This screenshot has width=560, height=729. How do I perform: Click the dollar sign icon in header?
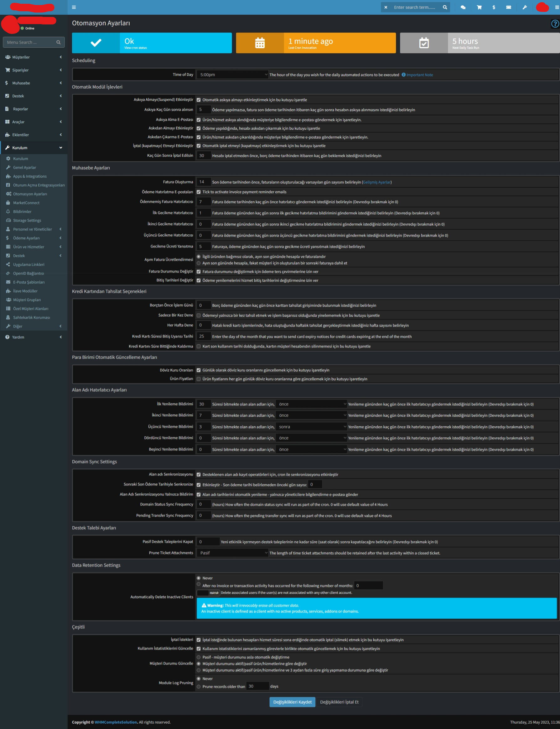point(494,7)
